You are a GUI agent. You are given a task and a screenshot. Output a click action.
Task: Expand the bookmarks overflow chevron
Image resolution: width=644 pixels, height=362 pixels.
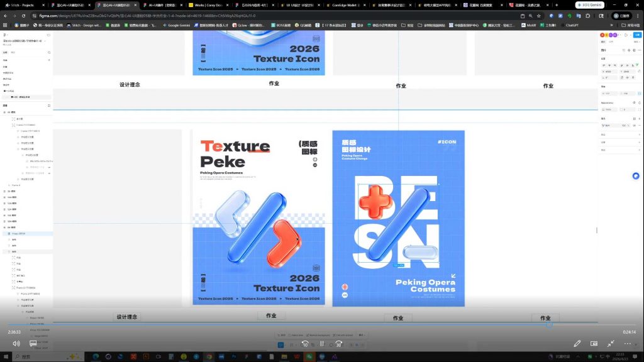click(611, 25)
